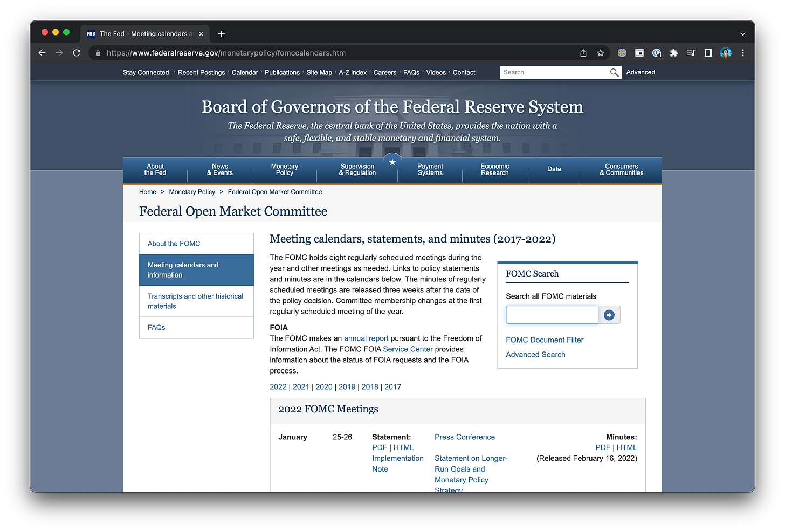Open the Consumers & Communities menu
The width and height of the screenshot is (785, 532).
click(622, 170)
